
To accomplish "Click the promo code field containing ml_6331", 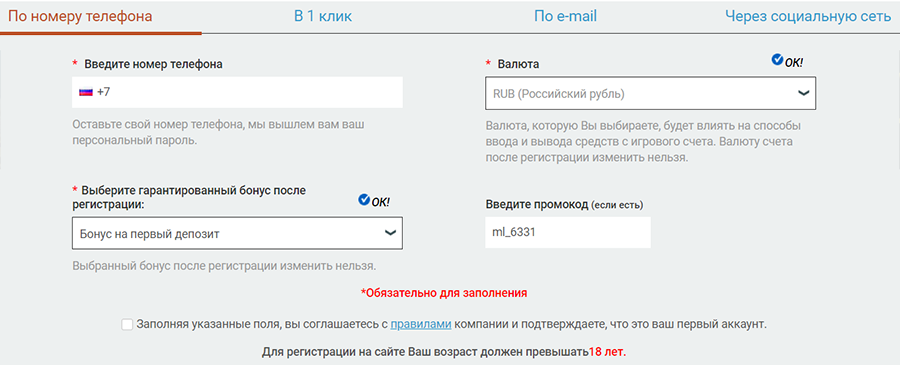I will [568, 232].
